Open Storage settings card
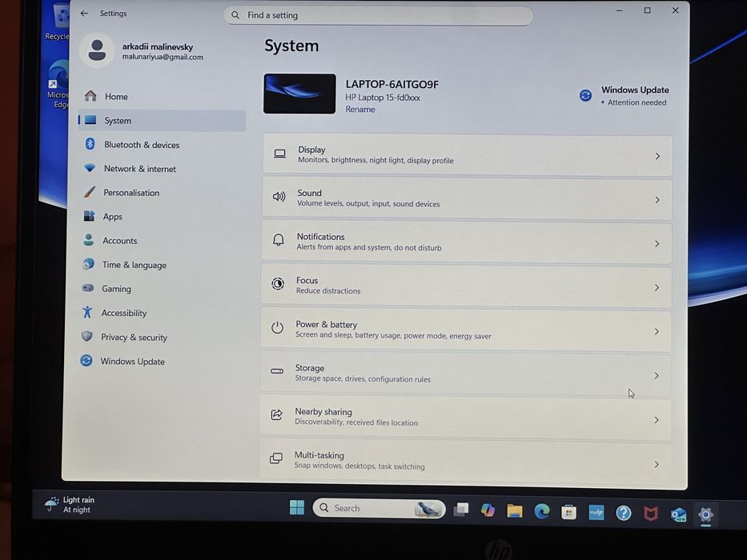The height and width of the screenshot is (560, 747). [466, 374]
